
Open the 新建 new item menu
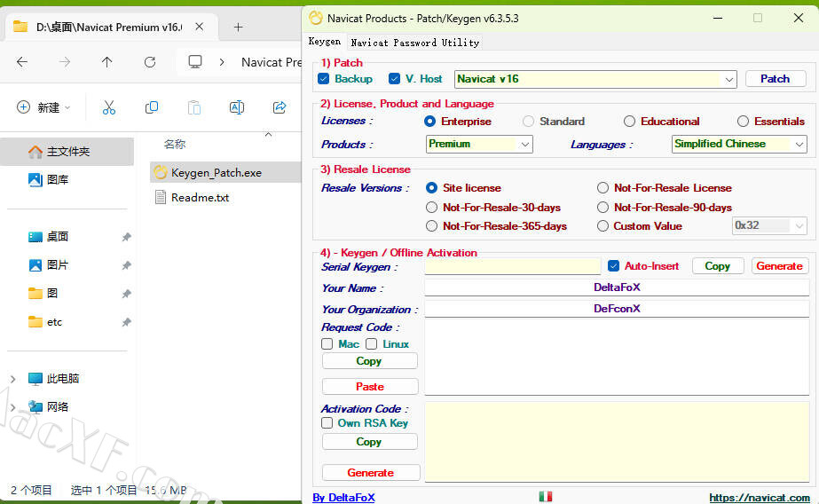click(43, 107)
